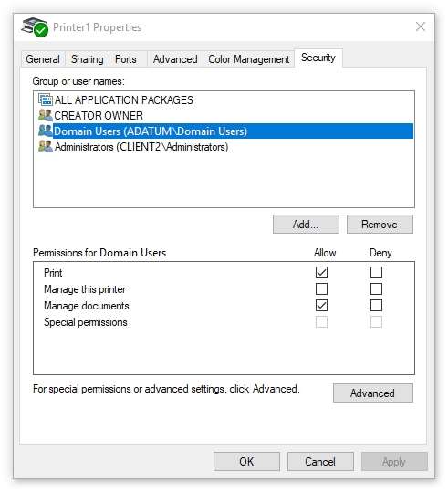Click the Administrators group icon
Image resolution: width=448 pixels, height=492 pixels.
[x=46, y=147]
